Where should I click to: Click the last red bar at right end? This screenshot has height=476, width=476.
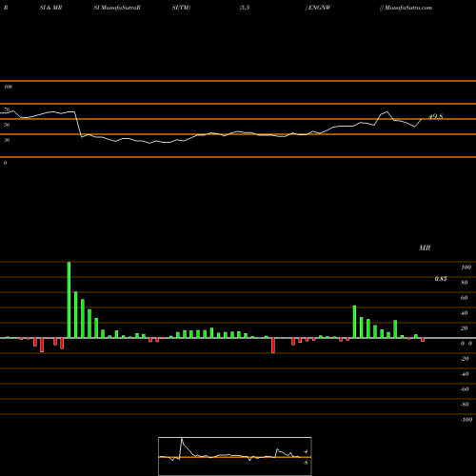pos(423,340)
